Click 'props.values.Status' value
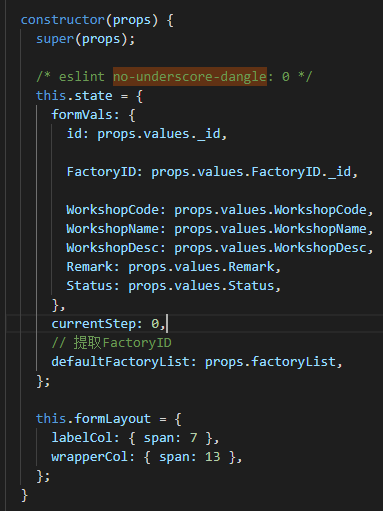This screenshot has width=383, height=511. click(201, 286)
